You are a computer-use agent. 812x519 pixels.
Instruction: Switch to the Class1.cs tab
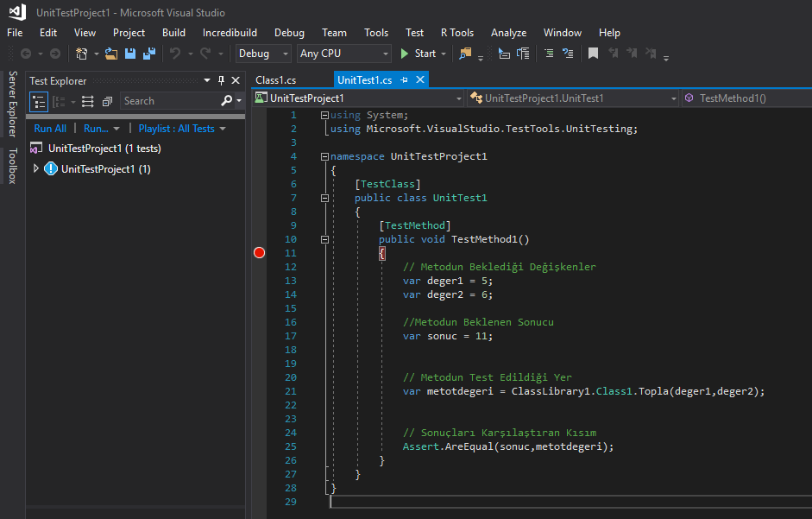coord(275,79)
